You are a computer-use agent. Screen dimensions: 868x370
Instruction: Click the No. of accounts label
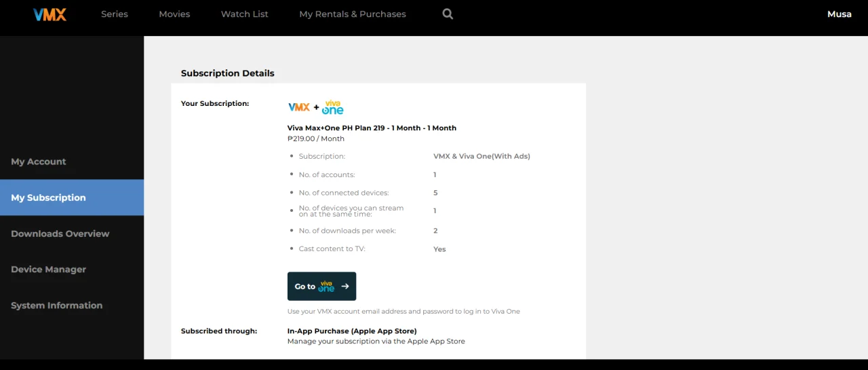point(327,174)
